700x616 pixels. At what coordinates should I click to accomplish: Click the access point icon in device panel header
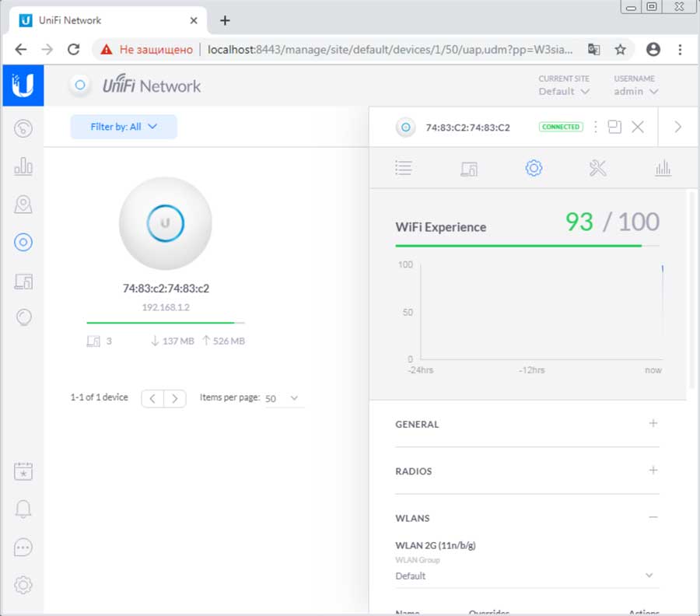pos(405,128)
